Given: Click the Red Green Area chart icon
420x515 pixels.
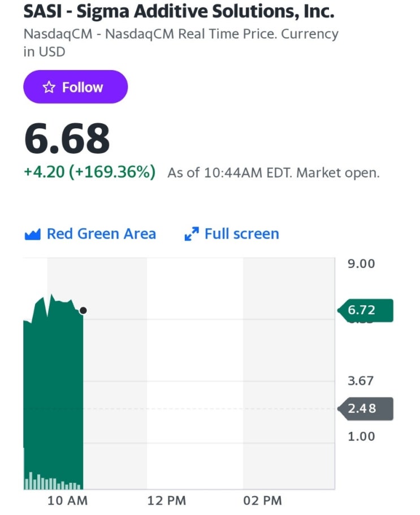Looking at the screenshot, I should (32, 234).
